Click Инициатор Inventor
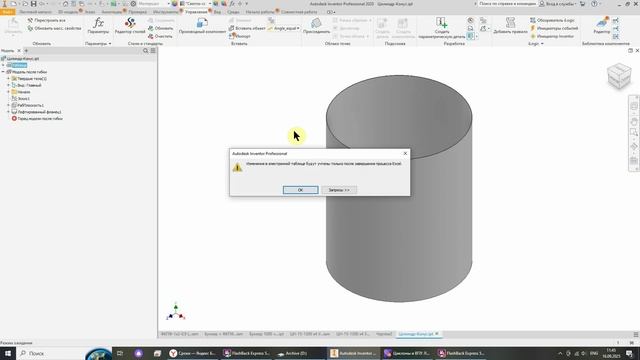The width and height of the screenshot is (640, 360). tap(552, 36)
